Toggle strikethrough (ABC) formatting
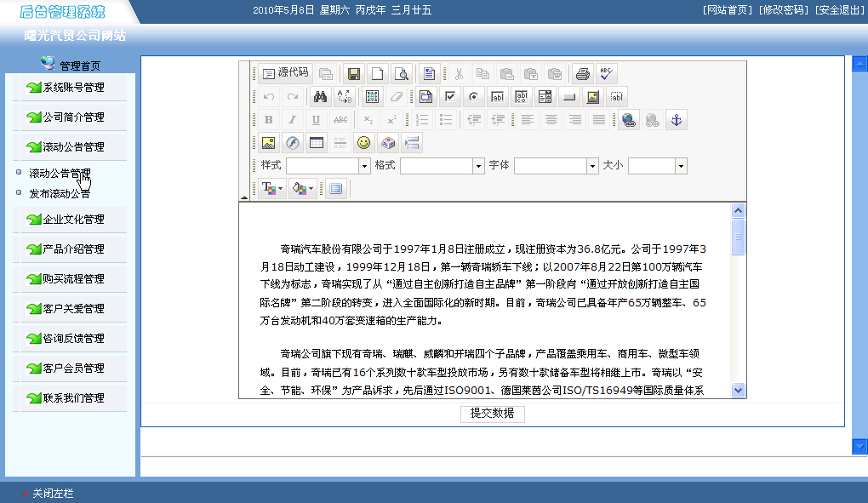 click(x=340, y=120)
